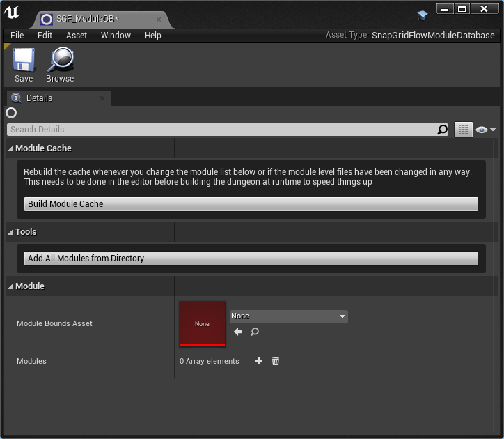Use selected asset arrow for Module Bounds

point(238,332)
